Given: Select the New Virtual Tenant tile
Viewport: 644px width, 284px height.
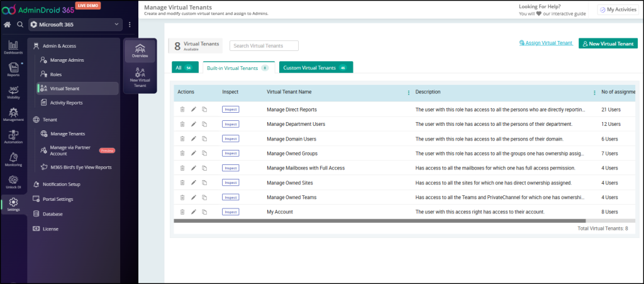Looking at the screenshot, I should pyautogui.click(x=140, y=77).
